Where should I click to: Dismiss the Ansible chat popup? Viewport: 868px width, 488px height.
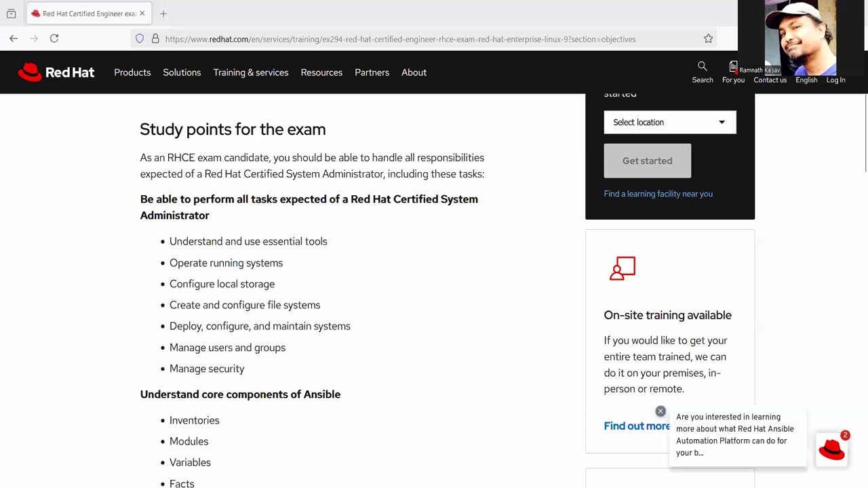pos(660,411)
